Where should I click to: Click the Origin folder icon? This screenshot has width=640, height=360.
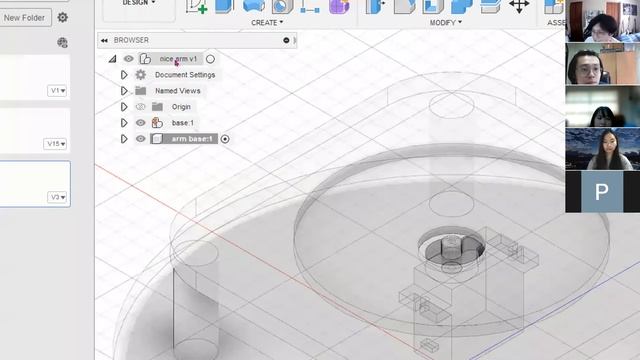pos(157,107)
